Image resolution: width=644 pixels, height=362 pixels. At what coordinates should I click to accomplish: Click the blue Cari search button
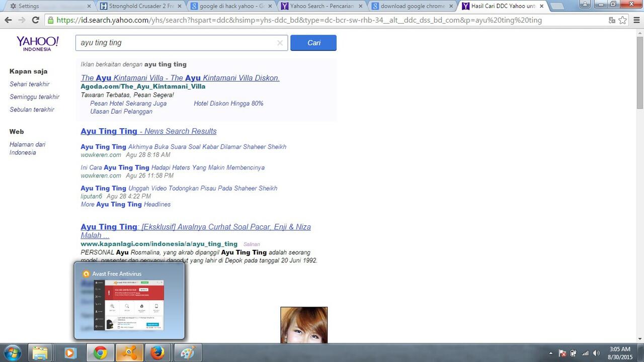(313, 43)
